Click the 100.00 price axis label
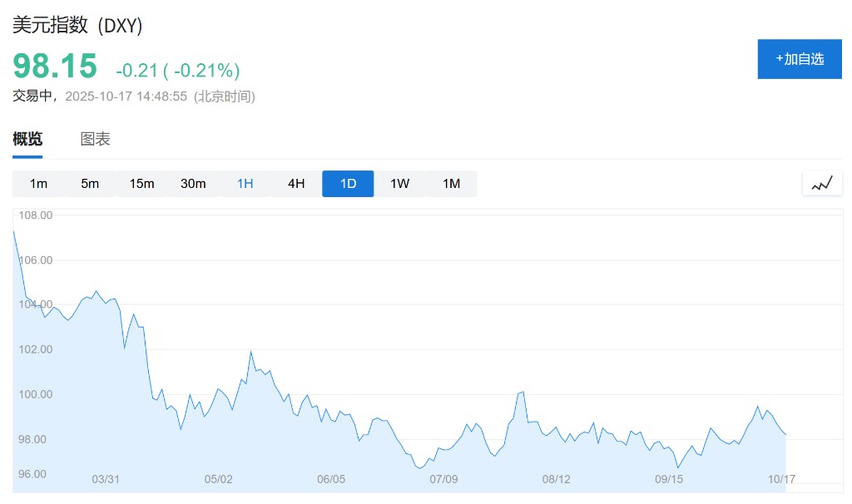Image resolution: width=852 pixels, height=504 pixels. pos(35,394)
